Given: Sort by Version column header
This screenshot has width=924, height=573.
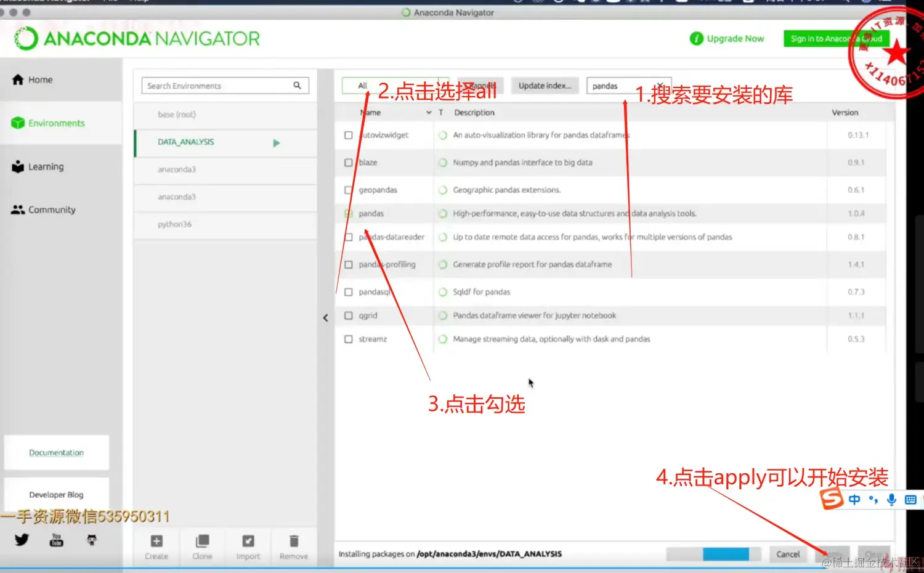Looking at the screenshot, I should [x=845, y=113].
